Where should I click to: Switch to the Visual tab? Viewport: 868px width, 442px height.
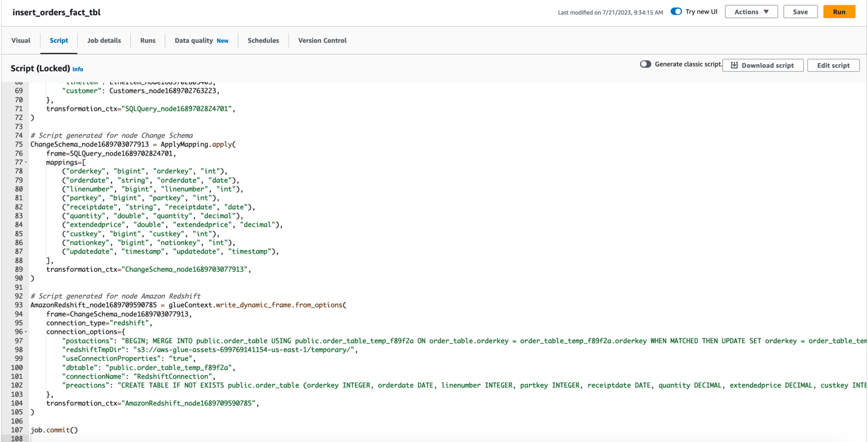[x=21, y=41]
